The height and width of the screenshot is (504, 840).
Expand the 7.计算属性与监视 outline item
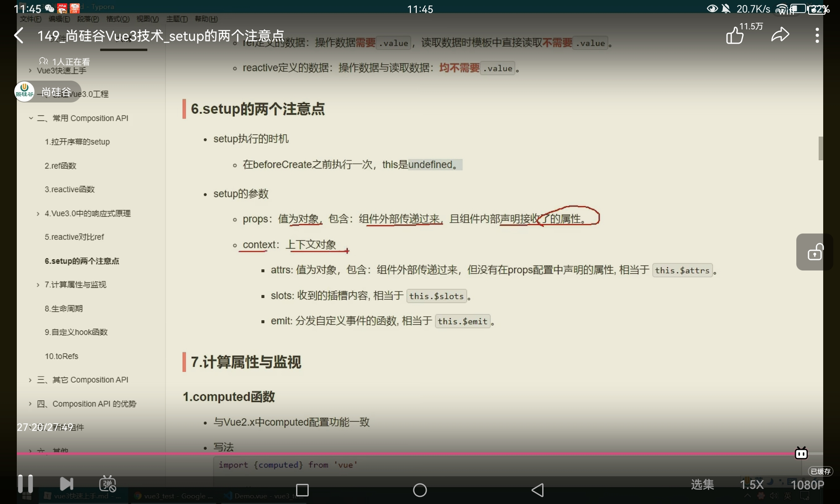click(x=38, y=285)
